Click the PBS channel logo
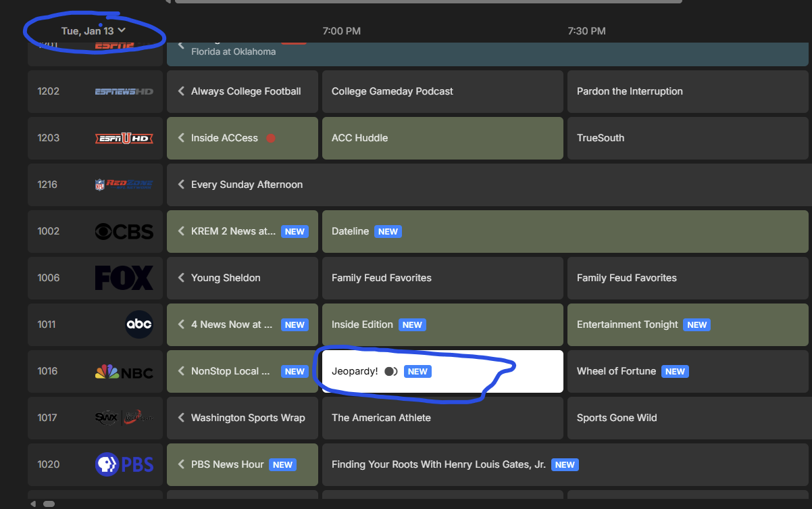The height and width of the screenshot is (509, 812). click(x=124, y=464)
